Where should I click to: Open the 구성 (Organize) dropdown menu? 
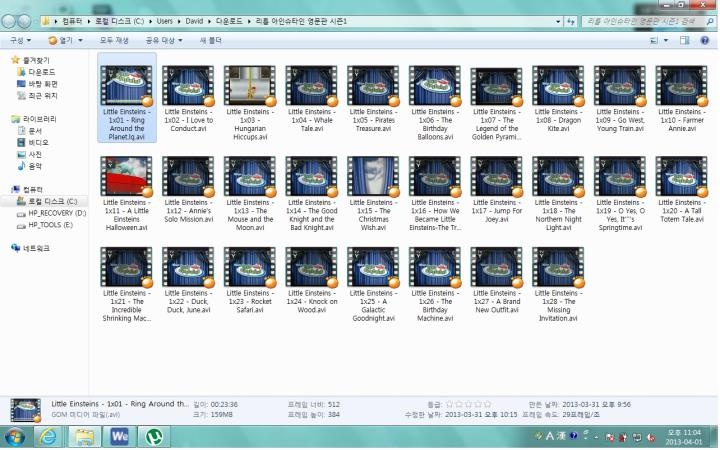tap(20, 40)
